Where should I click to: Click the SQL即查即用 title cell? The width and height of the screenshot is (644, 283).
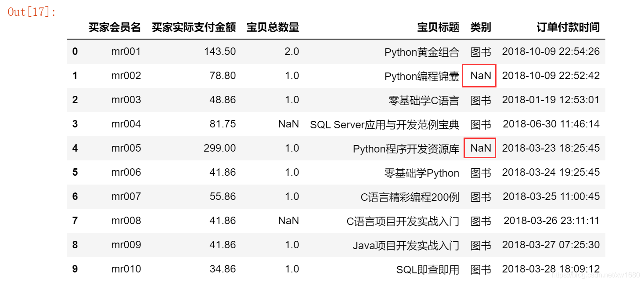pyautogui.click(x=428, y=269)
